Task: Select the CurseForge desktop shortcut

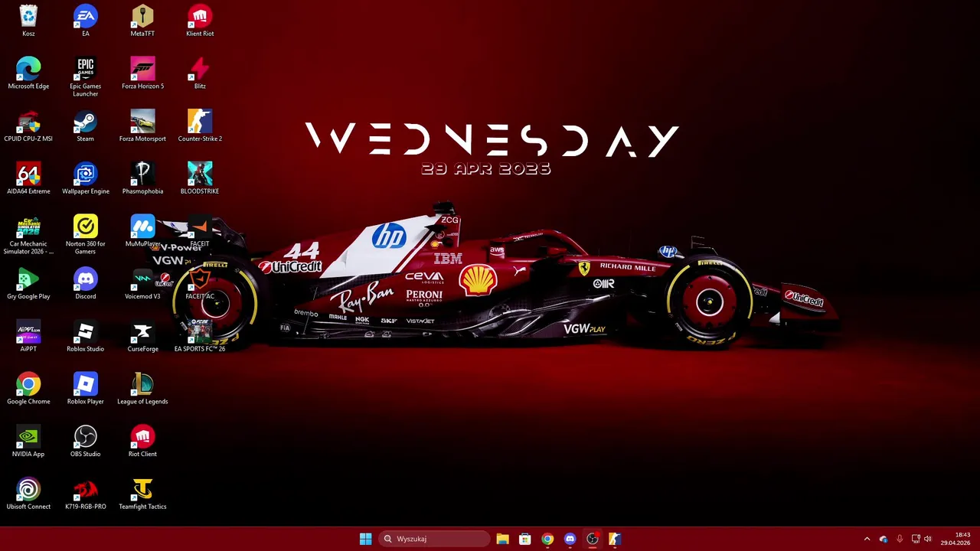Action: pos(142,337)
